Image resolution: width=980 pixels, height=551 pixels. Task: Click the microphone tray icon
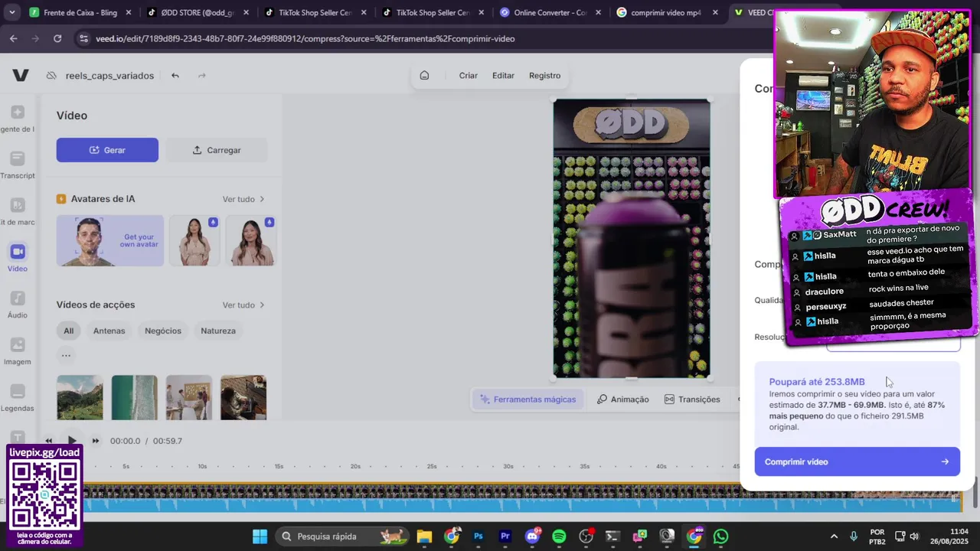(x=854, y=536)
